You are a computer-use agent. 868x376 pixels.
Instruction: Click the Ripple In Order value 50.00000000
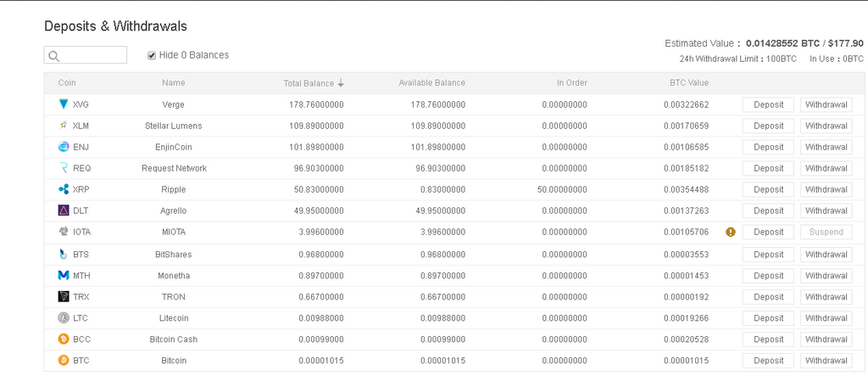(562, 189)
